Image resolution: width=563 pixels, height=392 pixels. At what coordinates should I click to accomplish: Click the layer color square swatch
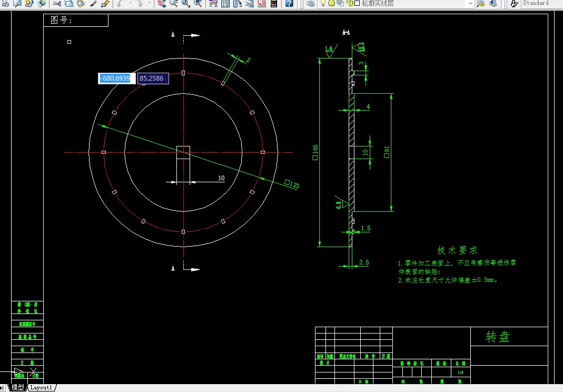357,3
